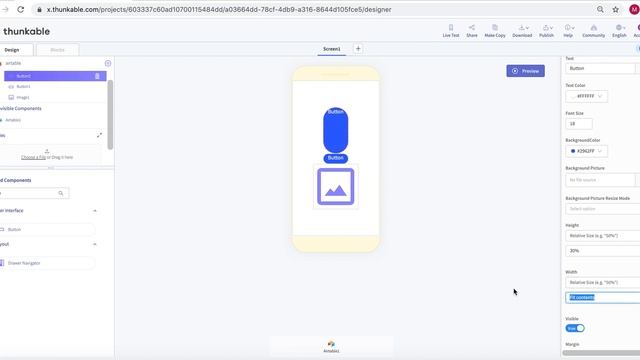Click the small blue Button on phone canvas
This screenshot has width=640, height=360.
(x=336, y=158)
